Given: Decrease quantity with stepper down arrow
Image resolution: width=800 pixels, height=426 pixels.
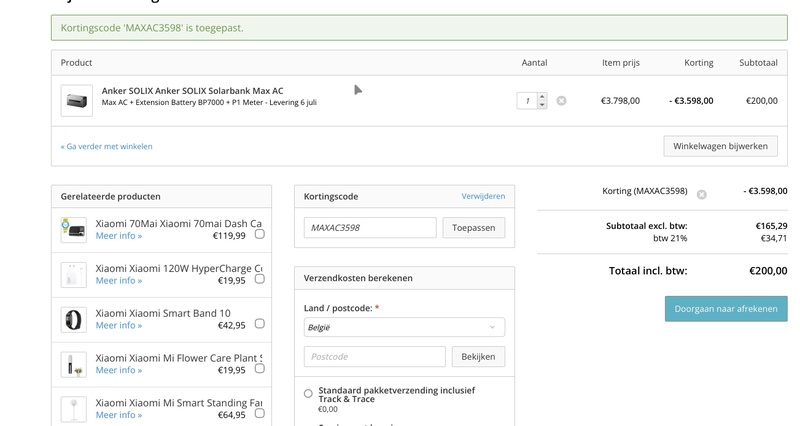Looking at the screenshot, I should (542, 105).
